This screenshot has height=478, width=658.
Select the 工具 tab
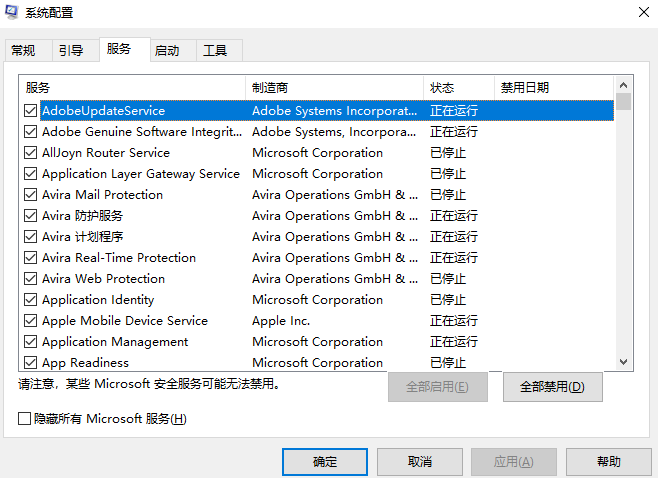point(215,50)
